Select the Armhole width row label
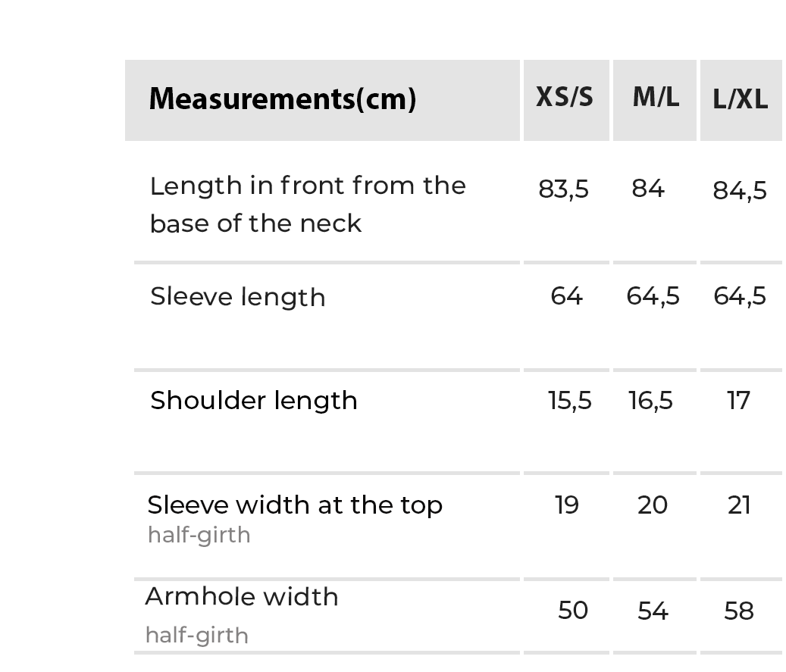 [242, 597]
